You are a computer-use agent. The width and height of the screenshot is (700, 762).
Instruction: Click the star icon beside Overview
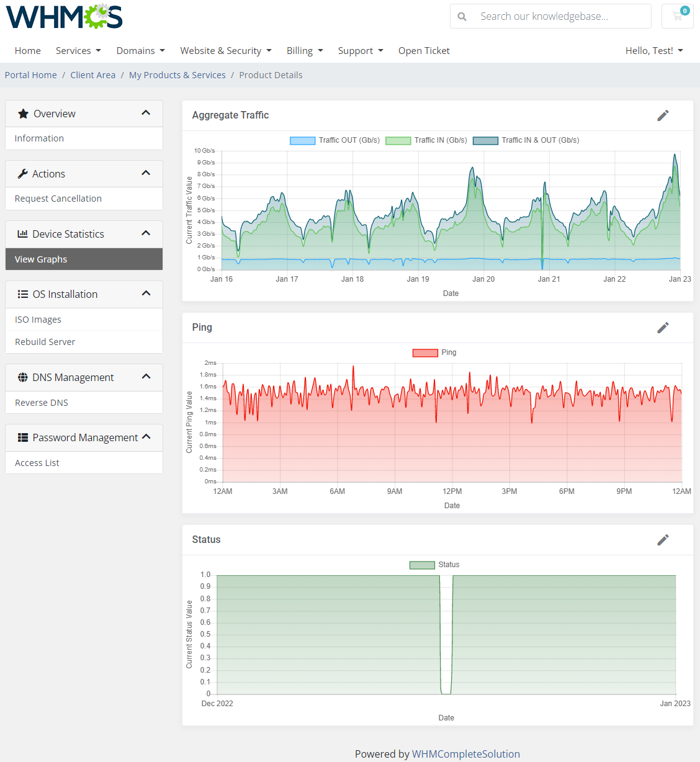pos(23,113)
